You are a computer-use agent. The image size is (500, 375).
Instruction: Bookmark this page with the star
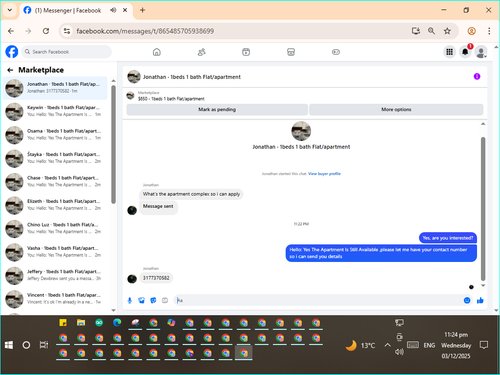click(447, 31)
